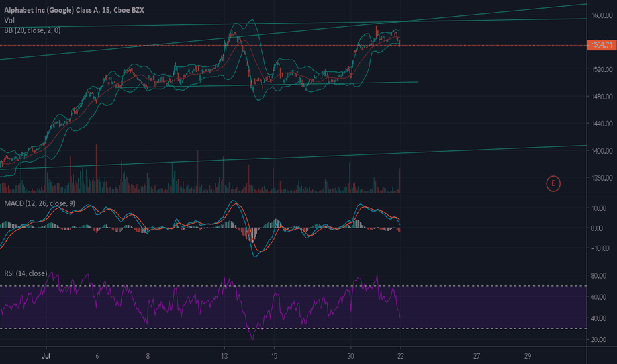The height and width of the screenshot is (364, 617).
Task: Click the date 29 on time axis
Action: click(527, 356)
